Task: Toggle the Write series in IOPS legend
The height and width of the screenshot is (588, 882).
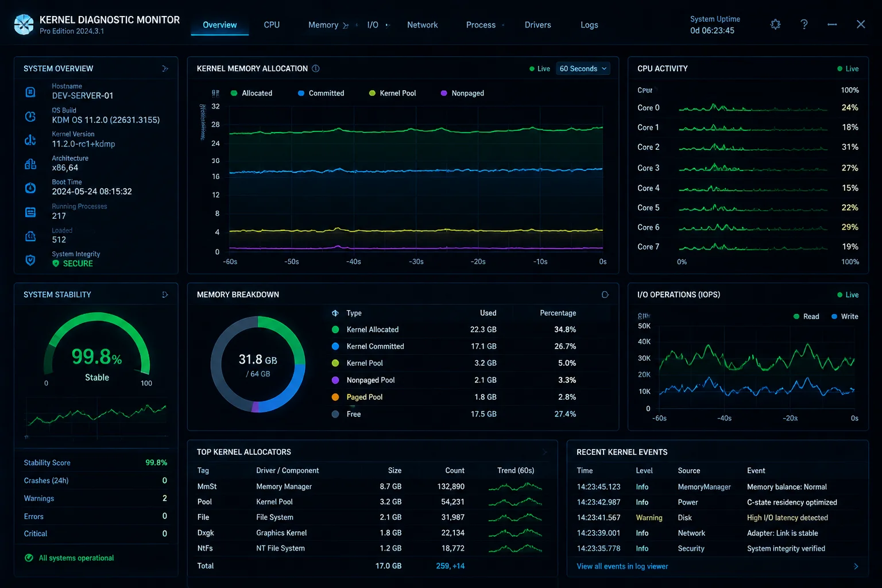Action: coord(845,316)
